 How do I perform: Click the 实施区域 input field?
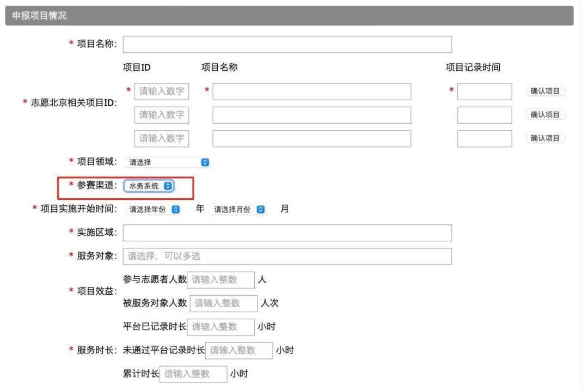pos(287,233)
